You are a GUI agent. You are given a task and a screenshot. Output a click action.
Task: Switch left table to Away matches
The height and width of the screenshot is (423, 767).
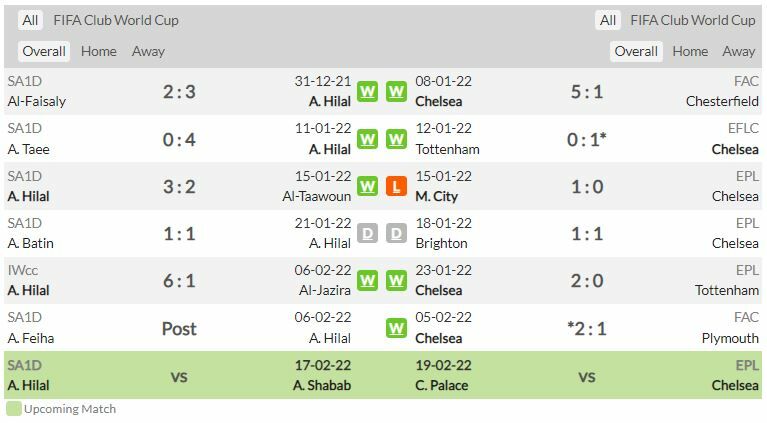pos(148,51)
